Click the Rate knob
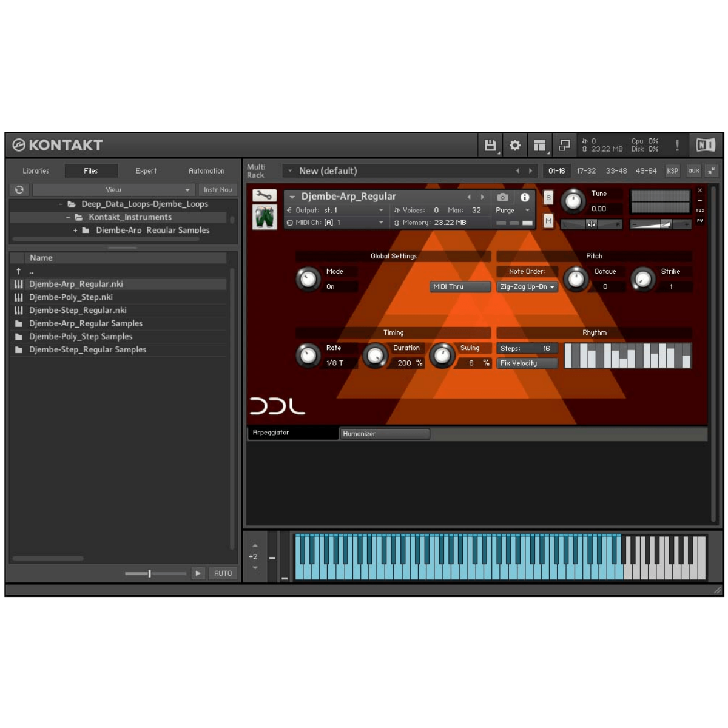 point(308,356)
